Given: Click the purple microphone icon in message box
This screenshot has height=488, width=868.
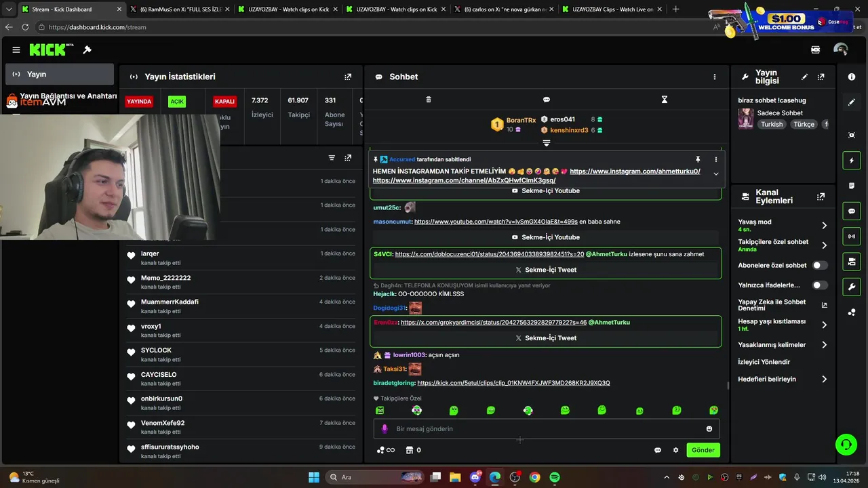Looking at the screenshot, I should coord(384,428).
